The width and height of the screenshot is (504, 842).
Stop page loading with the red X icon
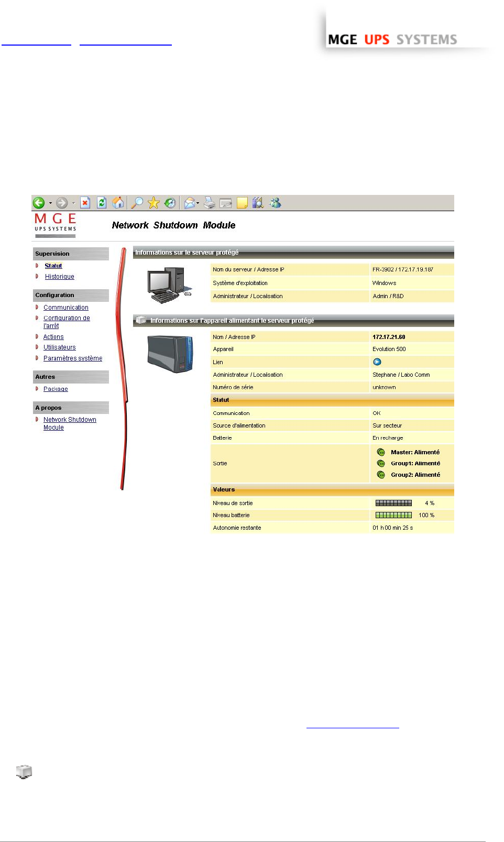tap(85, 203)
